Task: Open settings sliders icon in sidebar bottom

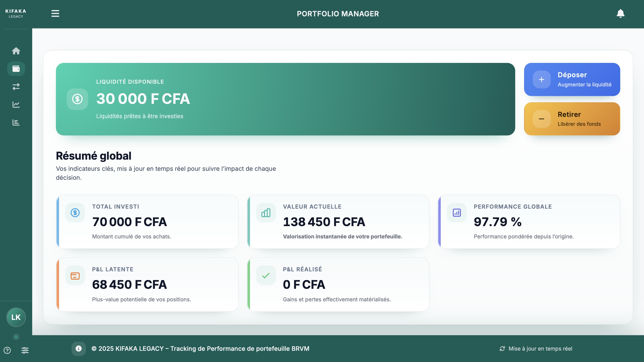Action: tap(25, 350)
